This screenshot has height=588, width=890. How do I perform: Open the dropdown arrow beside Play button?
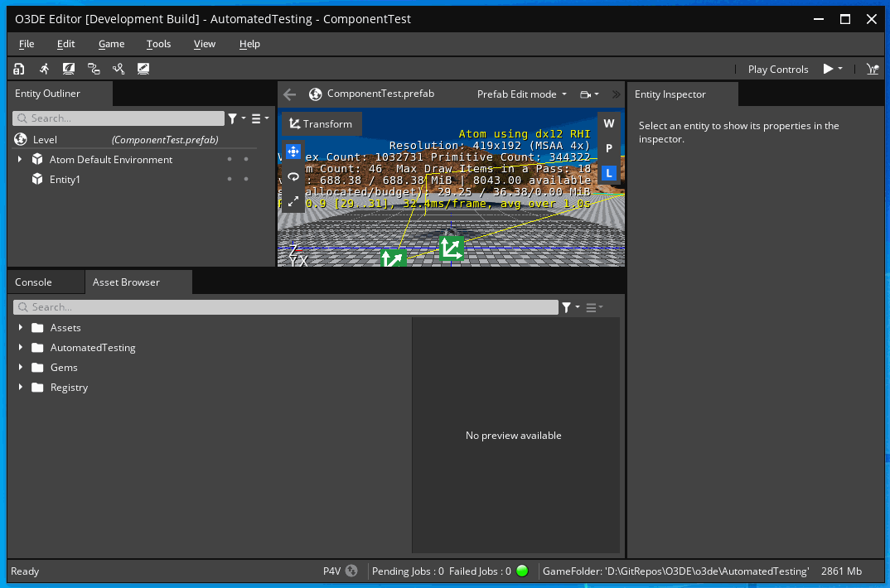coord(840,69)
